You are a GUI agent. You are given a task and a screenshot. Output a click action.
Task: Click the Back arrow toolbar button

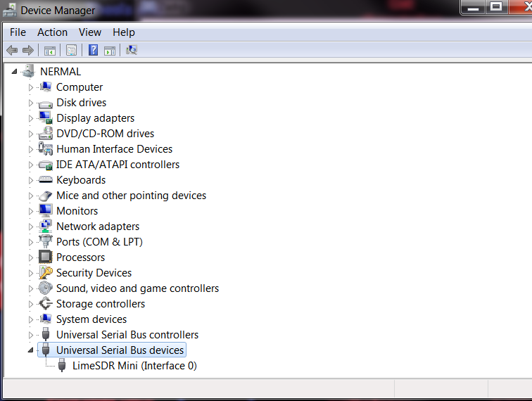[12, 51]
